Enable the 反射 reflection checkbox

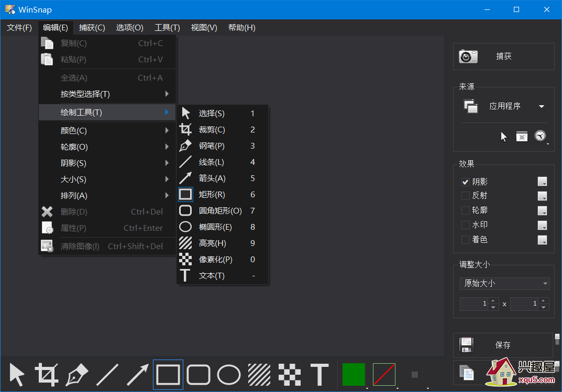(x=465, y=196)
